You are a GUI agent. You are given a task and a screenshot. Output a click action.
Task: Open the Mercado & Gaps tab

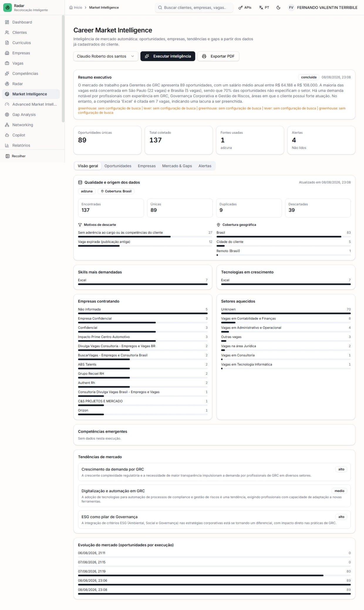pyautogui.click(x=177, y=166)
